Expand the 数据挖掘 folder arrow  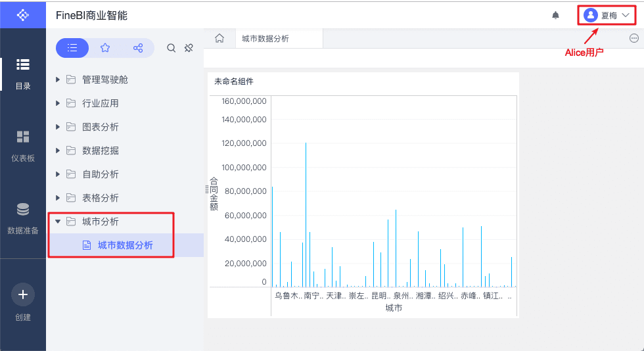(x=58, y=151)
